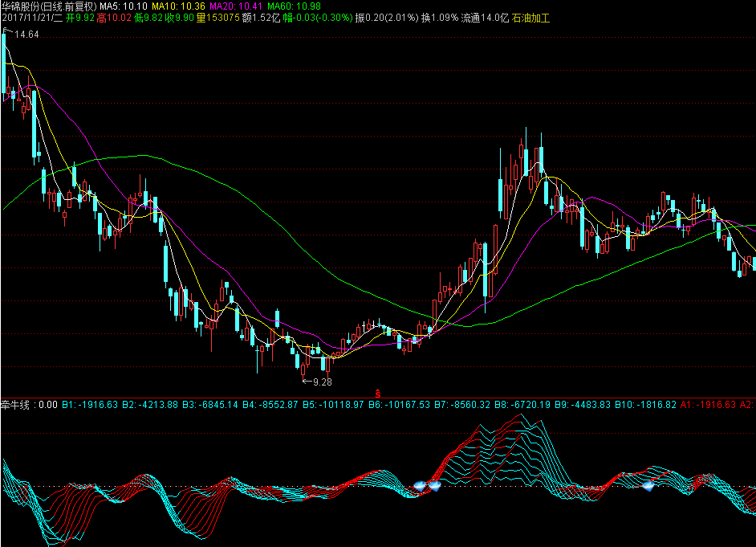Image resolution: width=756 pixels, height=547 pixels.
Task: Open the 石油加工 sector link
Action: (530, 18)
